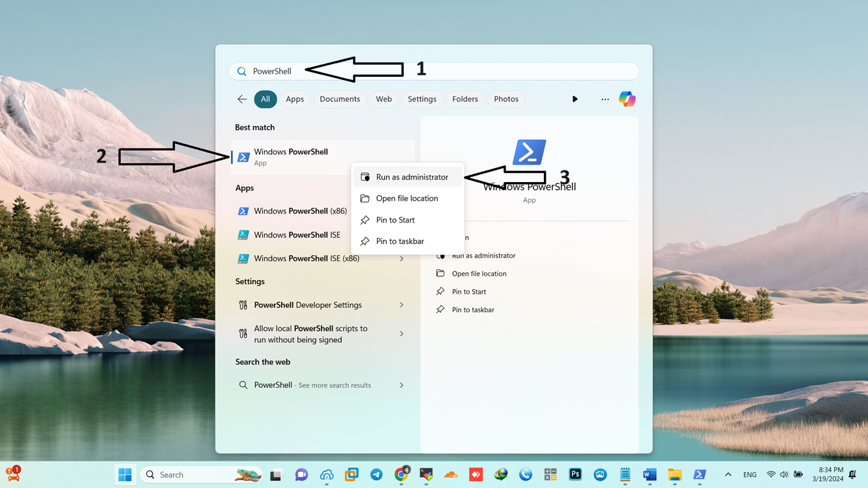
Task: Switch to the Apps filter tab
Action: [294, 99]
